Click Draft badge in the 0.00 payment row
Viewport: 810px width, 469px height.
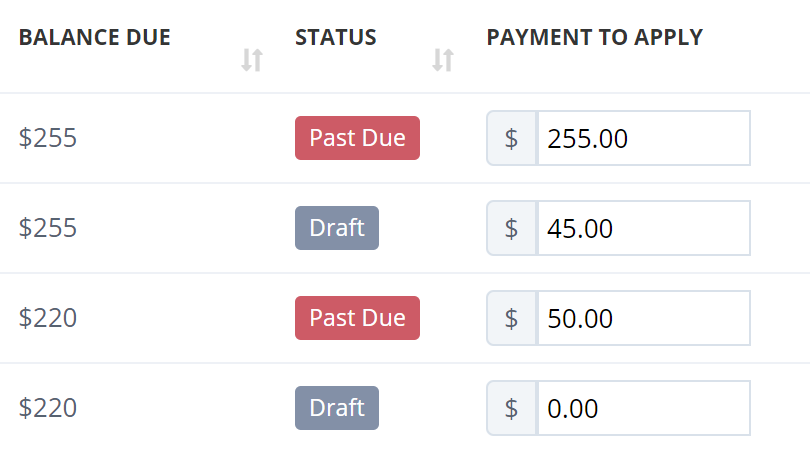pos(337,408)
